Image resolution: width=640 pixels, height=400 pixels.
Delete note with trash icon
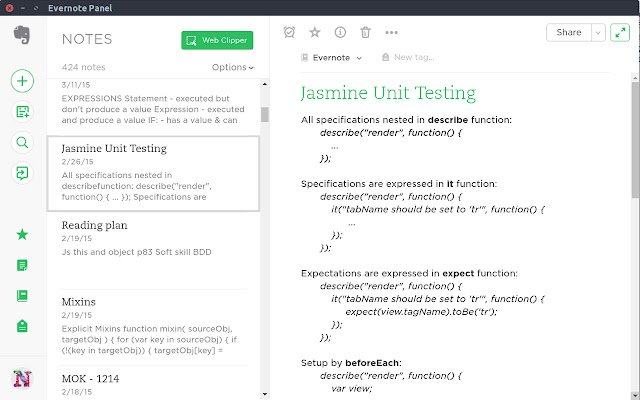pyautogui.click(x=365, y=32)
